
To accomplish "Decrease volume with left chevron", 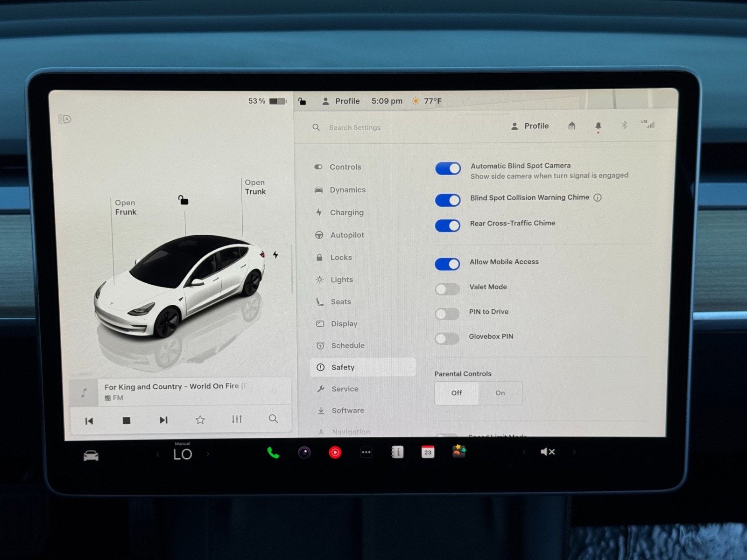I will (524, 452).
